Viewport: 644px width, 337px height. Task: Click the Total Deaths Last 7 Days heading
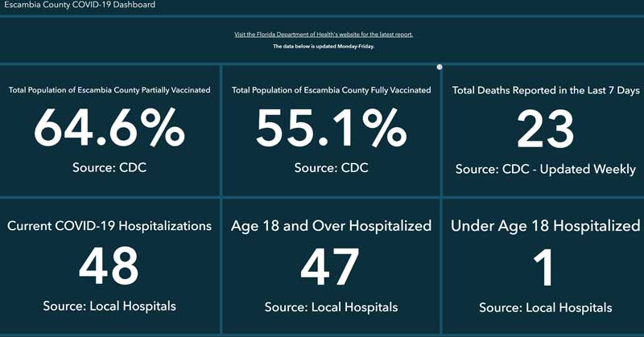coord(545,90)
